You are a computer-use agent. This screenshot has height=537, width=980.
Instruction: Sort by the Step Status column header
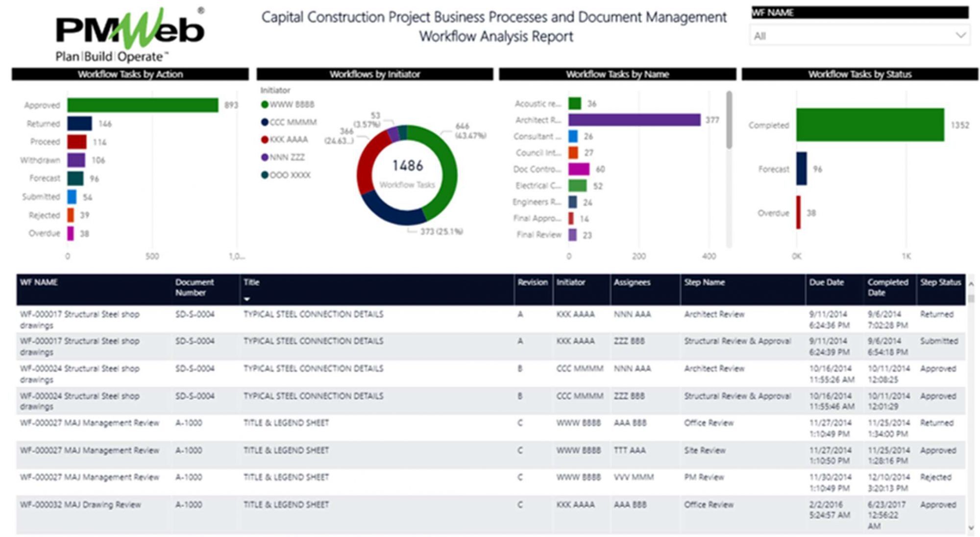click(940, 282)
